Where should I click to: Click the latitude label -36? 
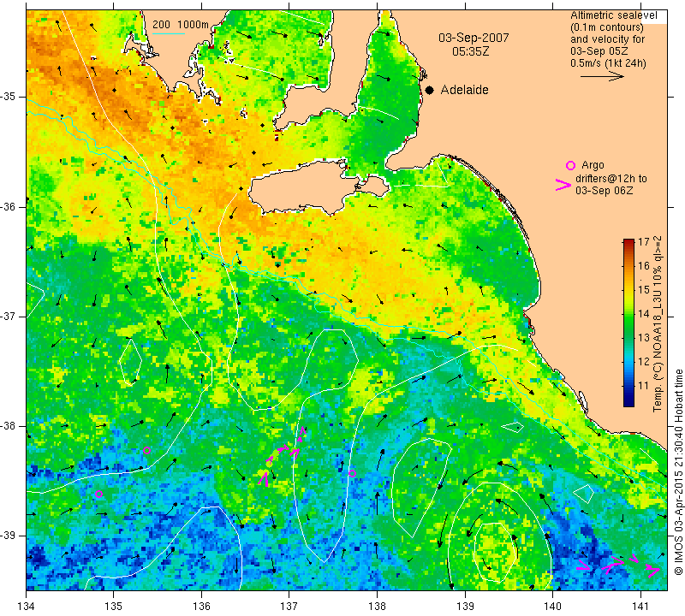(9, 206)
